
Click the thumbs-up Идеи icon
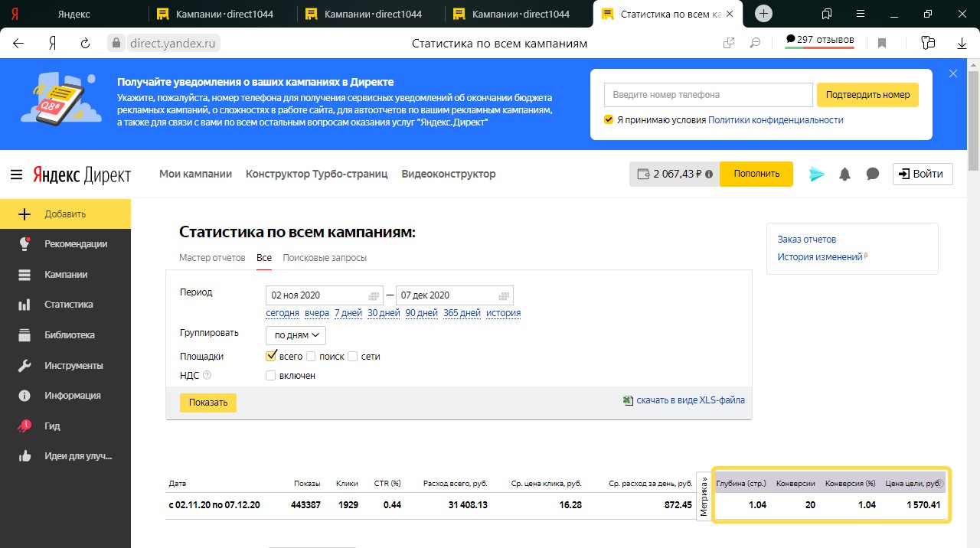[x=24, y=456]
